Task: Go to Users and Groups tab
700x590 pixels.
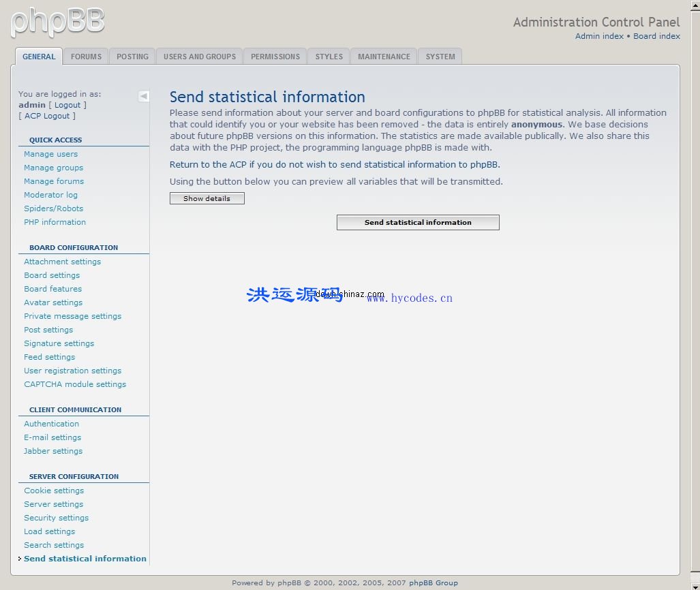Action: 200,57
